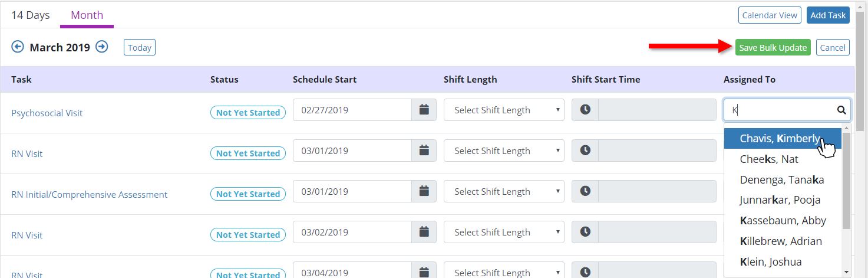
Task: Open calendar picker for 03/02/2019 date
Action: [x=424, y=232]
